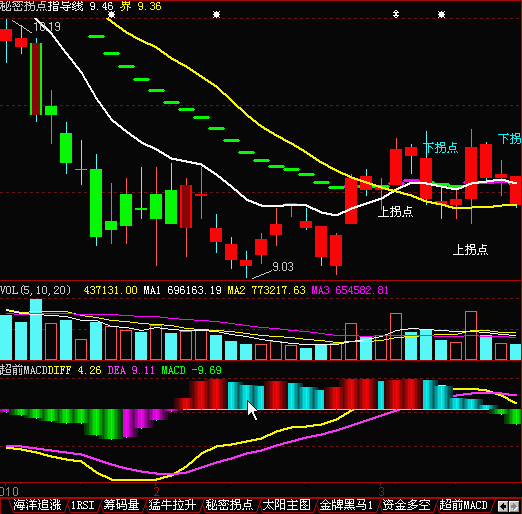
Task: Click the right tab-scroll arrow button
Action: point(514,506)
